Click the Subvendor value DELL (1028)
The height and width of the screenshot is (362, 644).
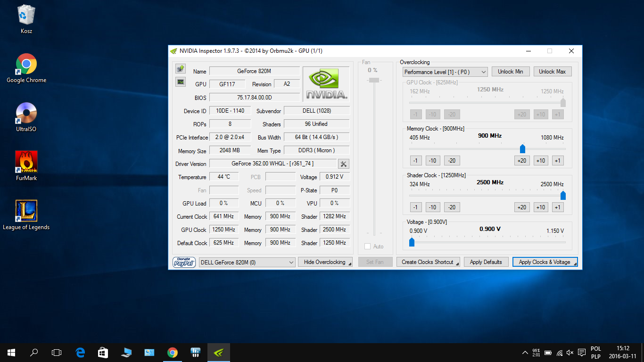[317, 111]
